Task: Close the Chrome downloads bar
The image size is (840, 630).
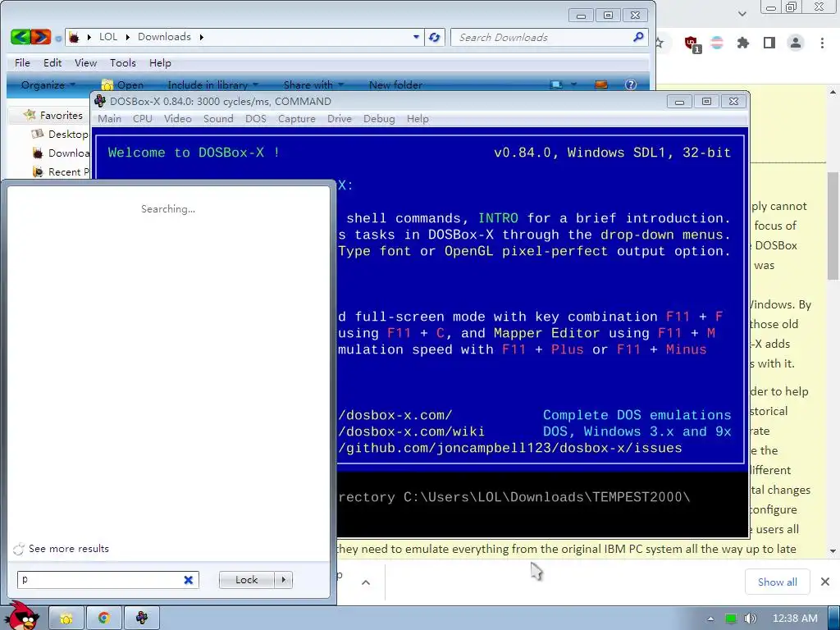Action: point(825,582)
